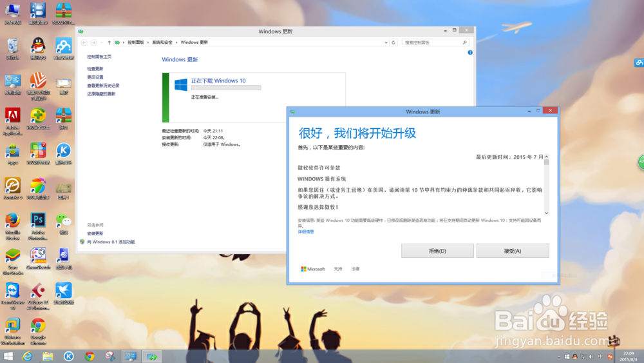Click the Microsoft logo in dialog footer

click(312, 269)
